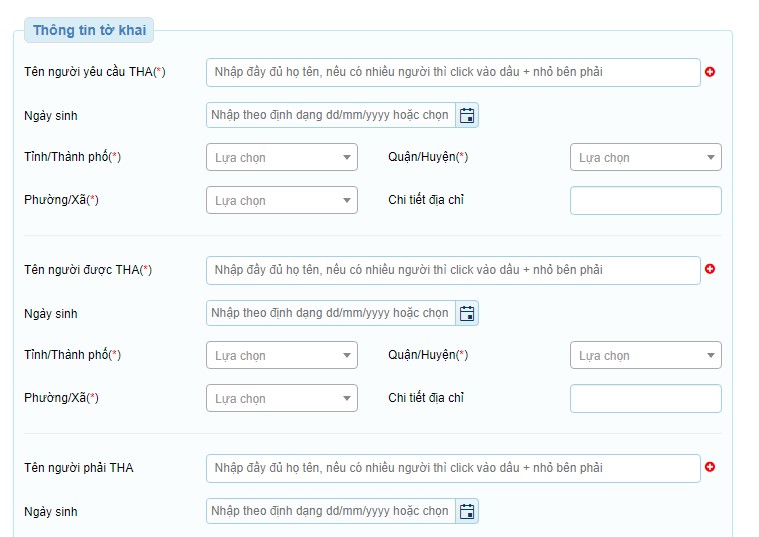Screen dimensions: 759x537
Task: Focus the Tên người yêu cầu THA field
Action: [x=452, y=72]
